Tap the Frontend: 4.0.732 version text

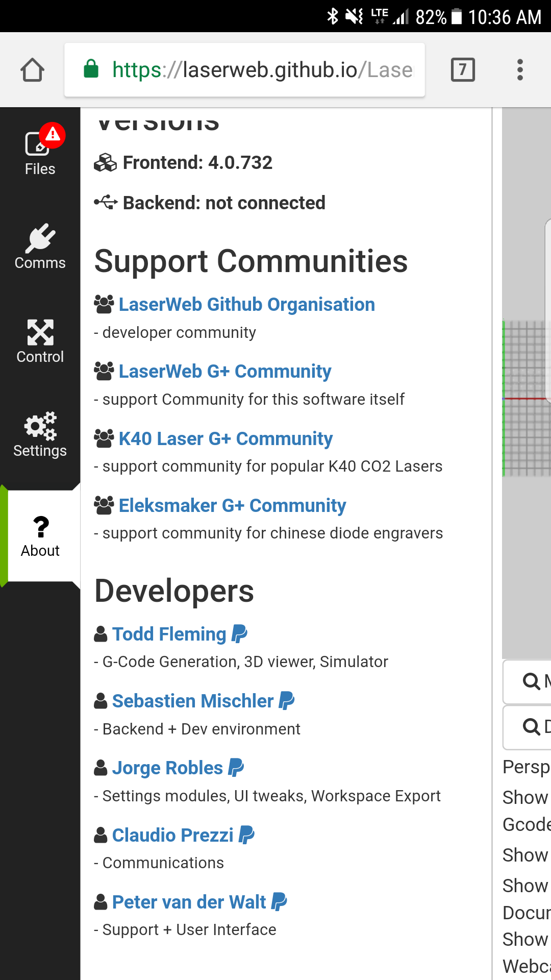pos(197,163)
